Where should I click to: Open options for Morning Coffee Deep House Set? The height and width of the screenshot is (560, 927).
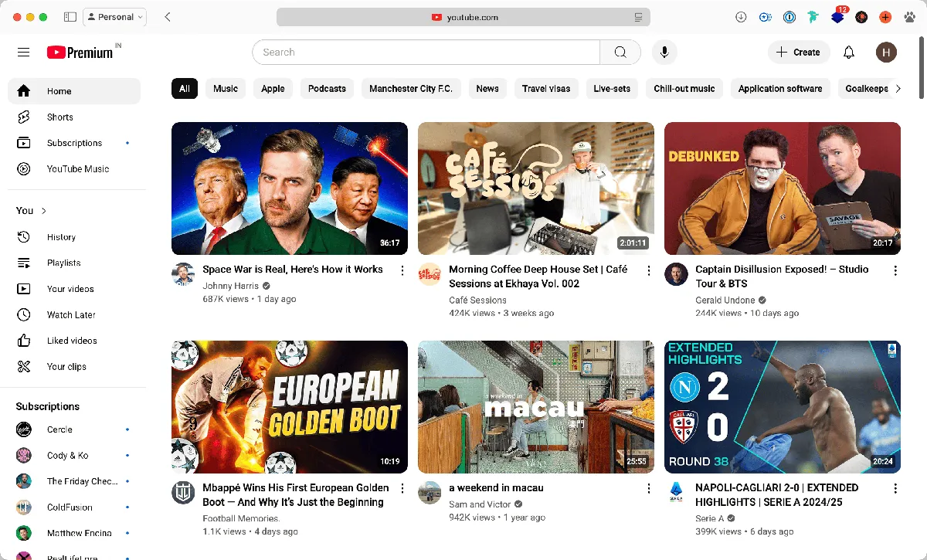[x=649, y=270]
